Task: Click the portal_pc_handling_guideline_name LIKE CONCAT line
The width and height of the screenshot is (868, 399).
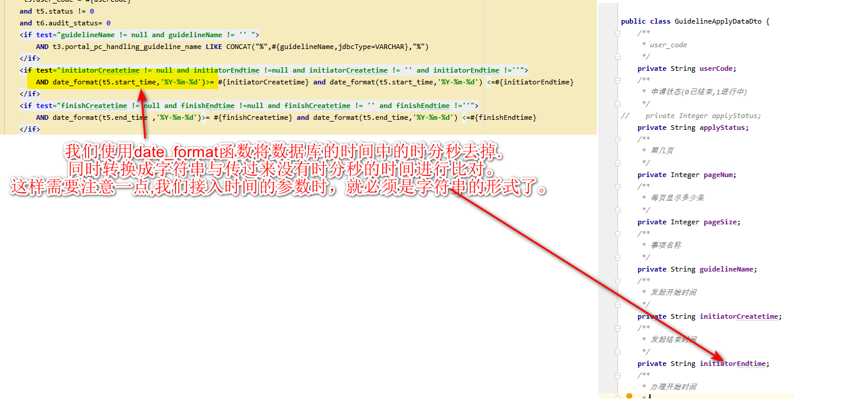Action: pyautogui.click(x=232, y=47)
